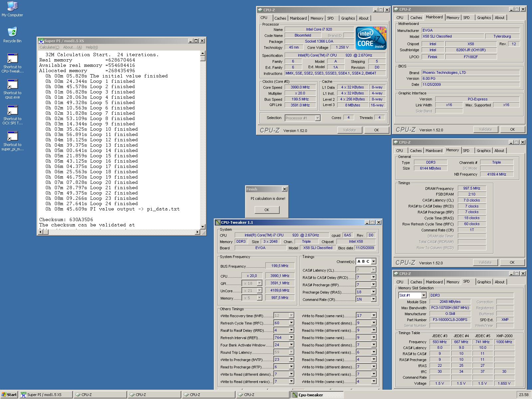Click OK in CPU-Z CPU window
Viewport: 532px width, 399px height.
[x=376, y=130]
